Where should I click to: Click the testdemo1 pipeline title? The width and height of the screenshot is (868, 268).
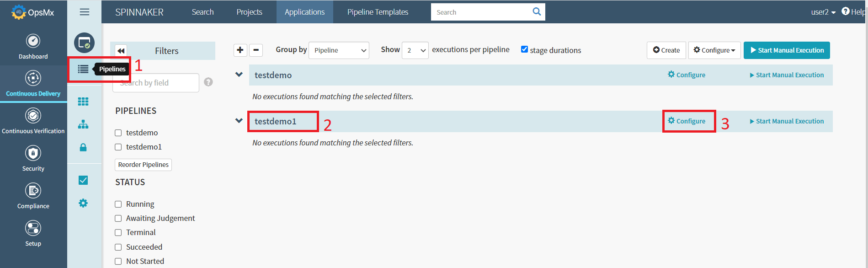[275, 121]
